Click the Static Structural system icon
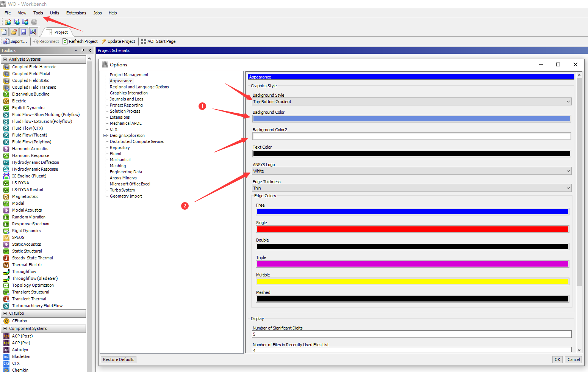588x372 pixels. click(6, 251)
